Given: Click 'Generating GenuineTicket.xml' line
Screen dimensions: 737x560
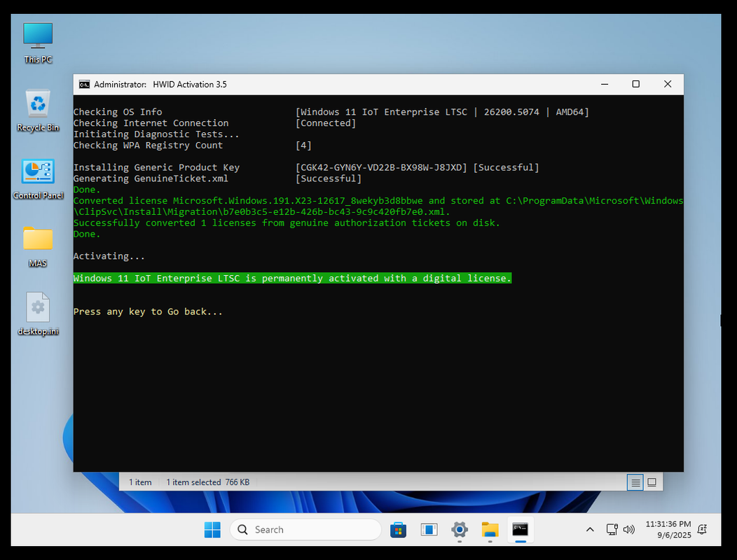Looking at the screenshot, I should [x=151, y=178].
